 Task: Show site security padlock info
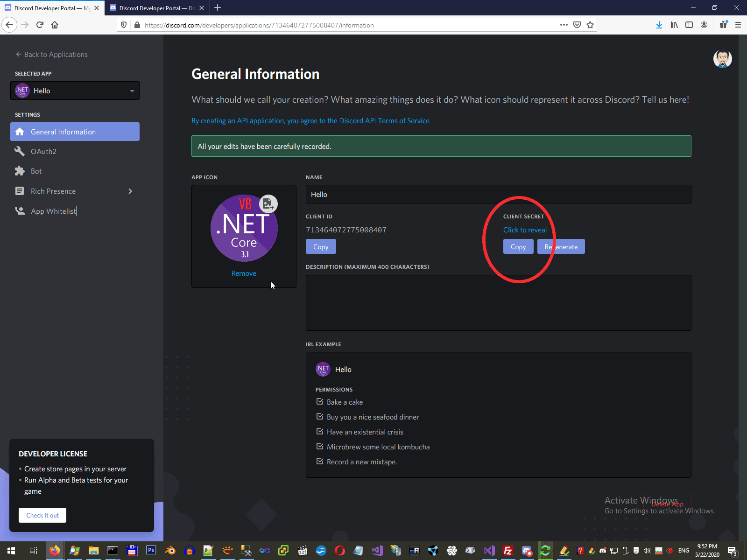coord(137,25)
